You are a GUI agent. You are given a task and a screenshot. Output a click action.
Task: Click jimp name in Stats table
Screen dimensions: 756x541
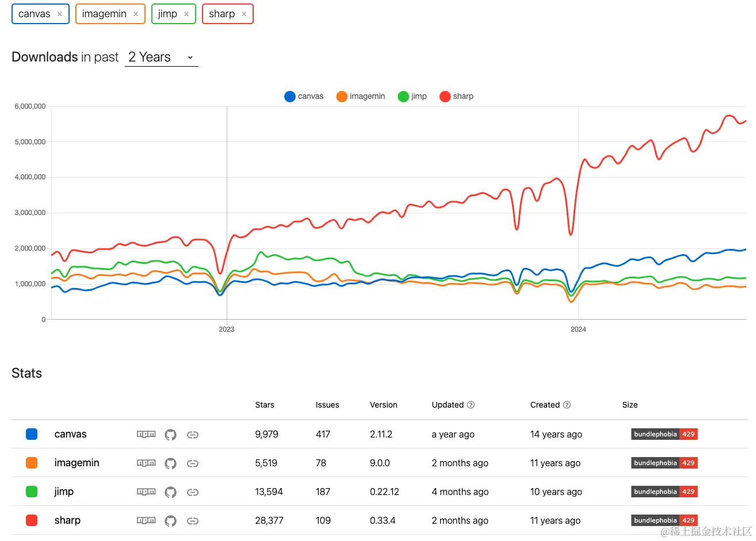(64, 492)
